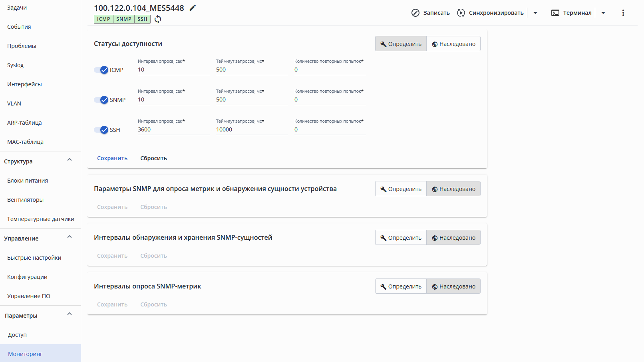Go to the VLAN sidebar item
Image resolution: width=644 pixels, height=362 pixels.
point(14,103)
